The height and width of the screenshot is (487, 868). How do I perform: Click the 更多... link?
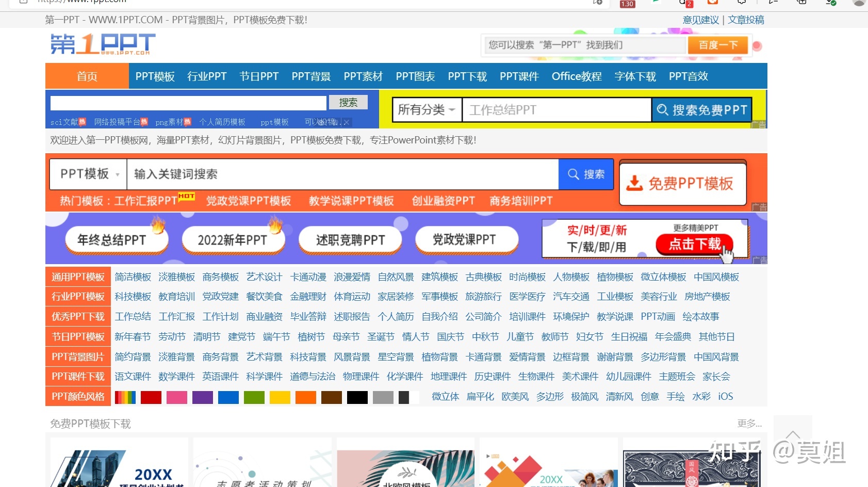(749, 424)
